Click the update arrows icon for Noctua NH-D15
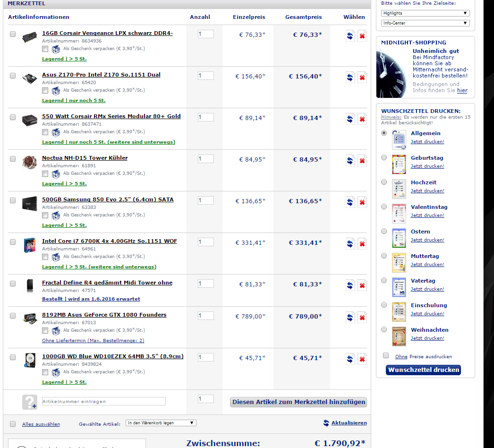The width and height of the screenshot is (494, 448). point(350,161)
